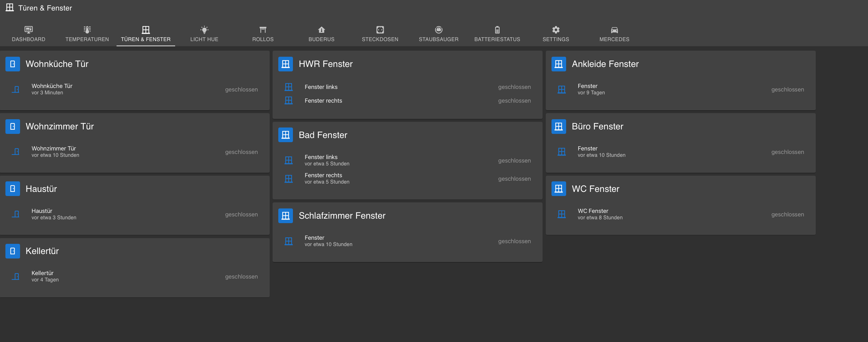This screenshot has height=342, width=868.
Task: Click the Kellertür card header icon
Action: [x=12, y=251]
